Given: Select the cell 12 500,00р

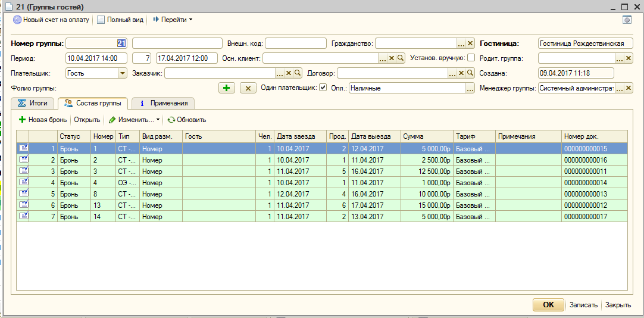Looking at the screenshot, I should coord(427,172).
